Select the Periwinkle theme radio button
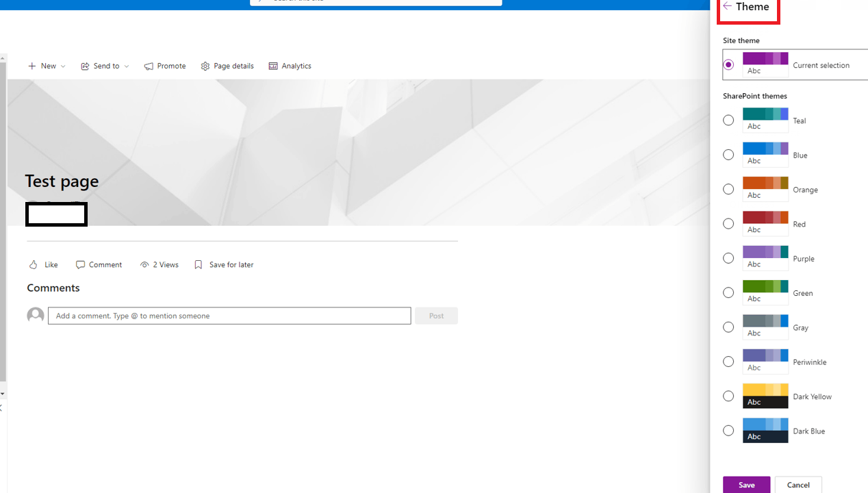This screenshot has width=868, height=493. (x=728, y=362)
